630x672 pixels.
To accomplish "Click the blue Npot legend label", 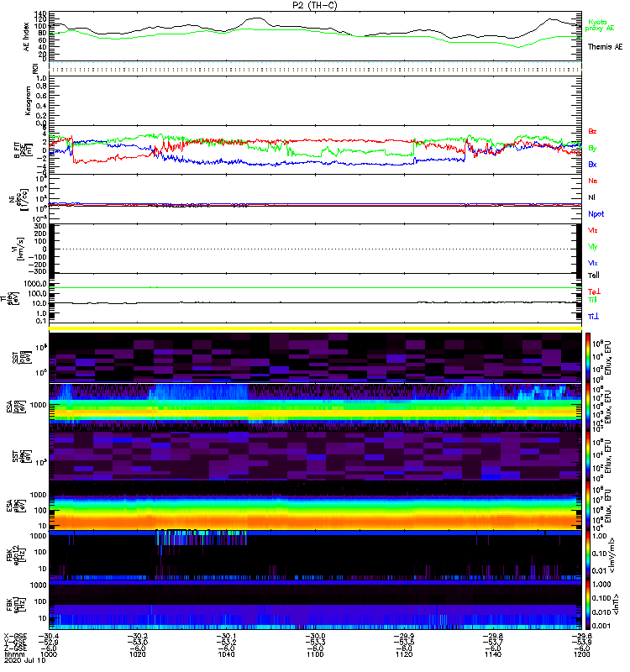I will click(x=596, y=214).
